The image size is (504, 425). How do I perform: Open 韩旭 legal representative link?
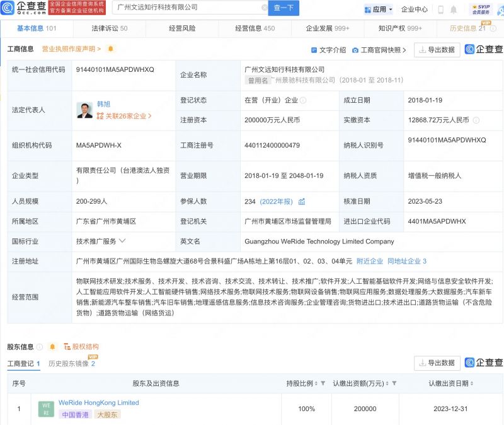pyautogui.click(x=103, y=104)
